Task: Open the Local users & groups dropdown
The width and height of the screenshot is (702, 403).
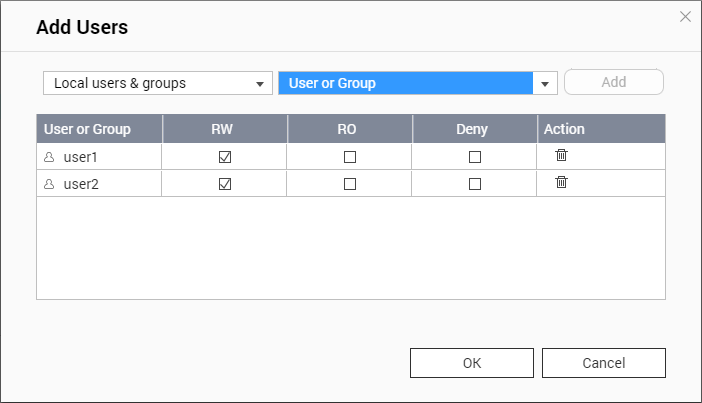Action: (x=158, y=83)
